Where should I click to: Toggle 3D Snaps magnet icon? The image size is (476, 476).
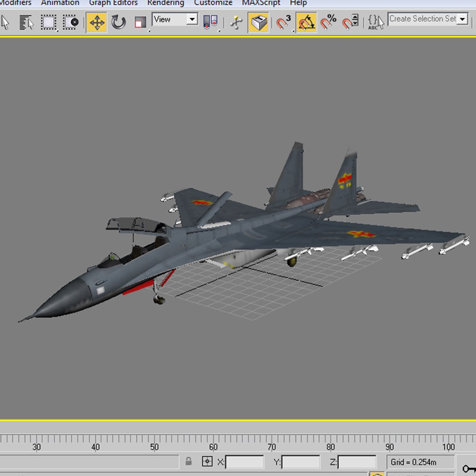[283, 22]
